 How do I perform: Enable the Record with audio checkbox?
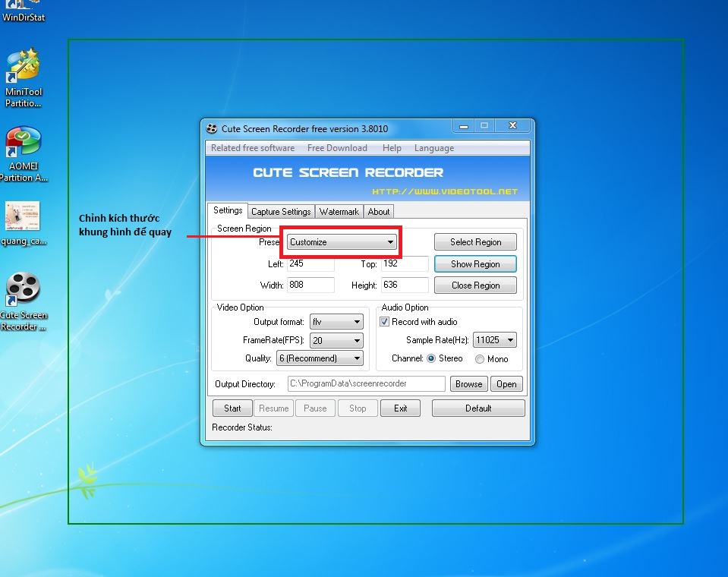click(x=384, y=322)
